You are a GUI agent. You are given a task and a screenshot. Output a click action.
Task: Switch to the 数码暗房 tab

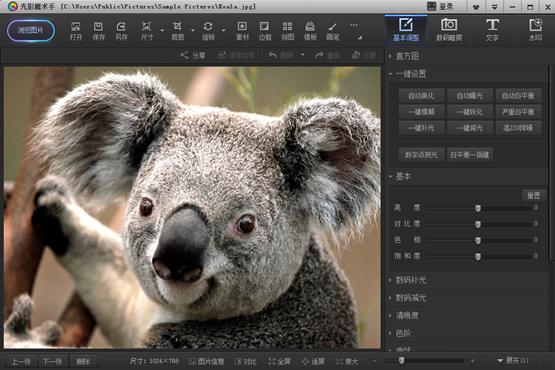click(449, 30)
